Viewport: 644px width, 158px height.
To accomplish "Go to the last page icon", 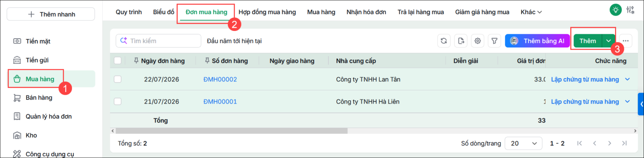I will (x=624, y=143).
